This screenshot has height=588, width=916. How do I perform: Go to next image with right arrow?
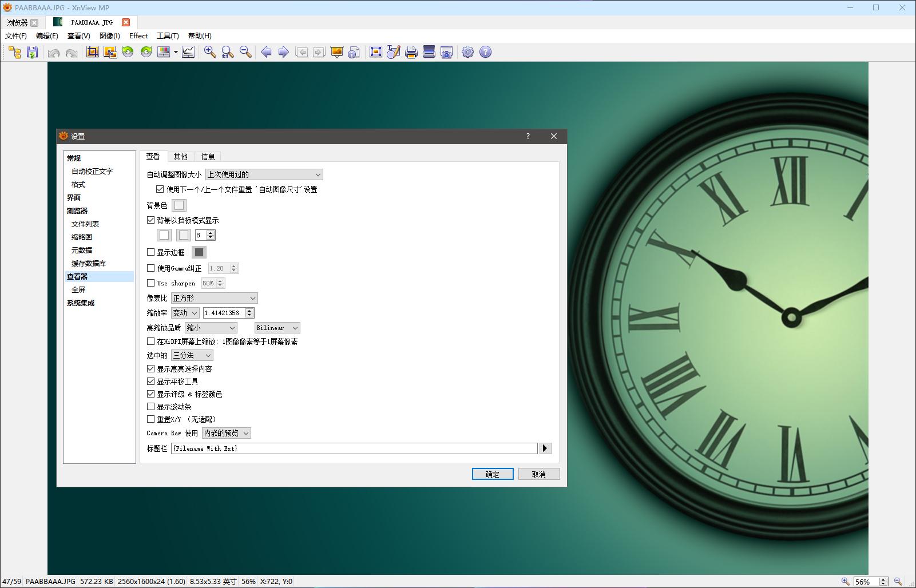click(283, 52)
